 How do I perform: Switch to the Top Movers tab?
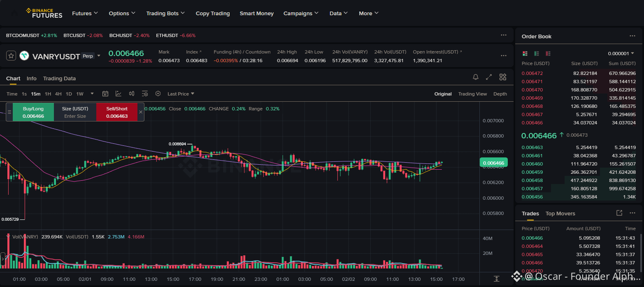pyautogui.click(x=560, y=213)
